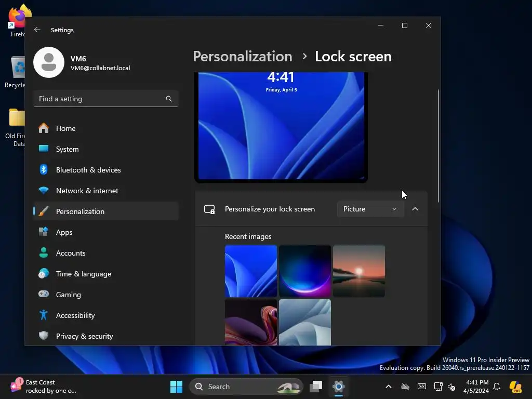Image resolution: width=532 pixels, height=399 pixels.
Task: Click the Time & language clock icon
Action: pyautogui.click(x=44, y=274)
